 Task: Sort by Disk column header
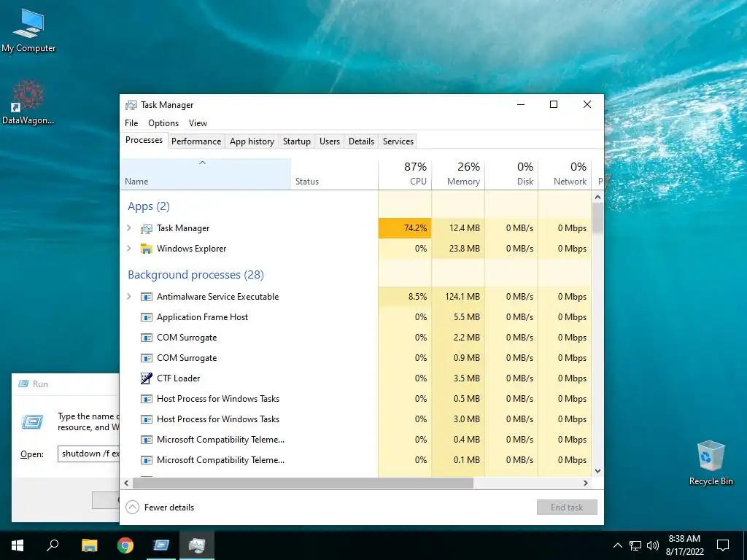click(x=511, y=174)
